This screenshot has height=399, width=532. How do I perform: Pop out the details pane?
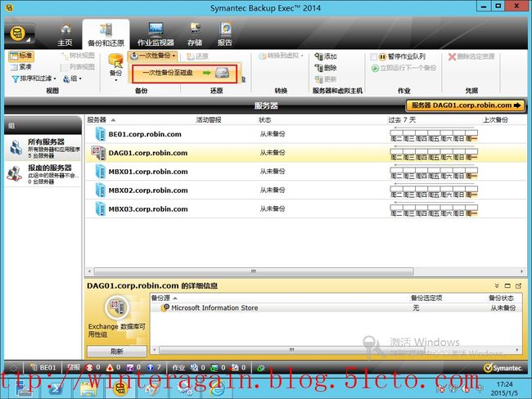[518, 286]
